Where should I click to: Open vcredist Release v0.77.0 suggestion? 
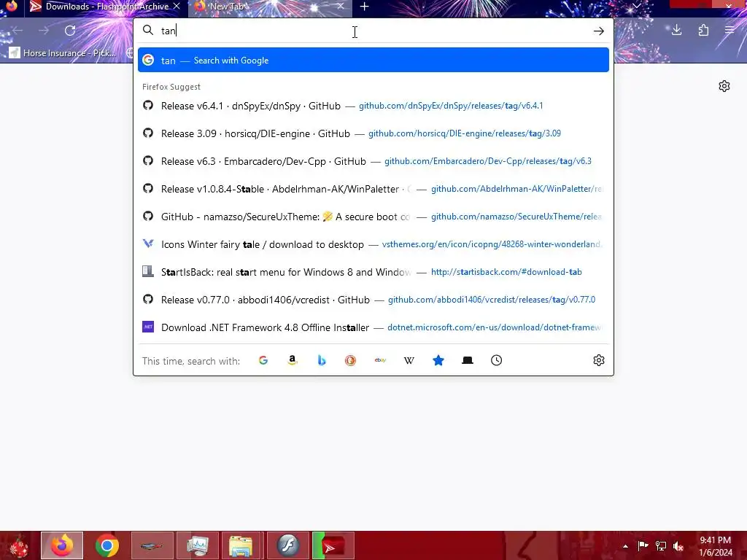(x=373, y=300)
